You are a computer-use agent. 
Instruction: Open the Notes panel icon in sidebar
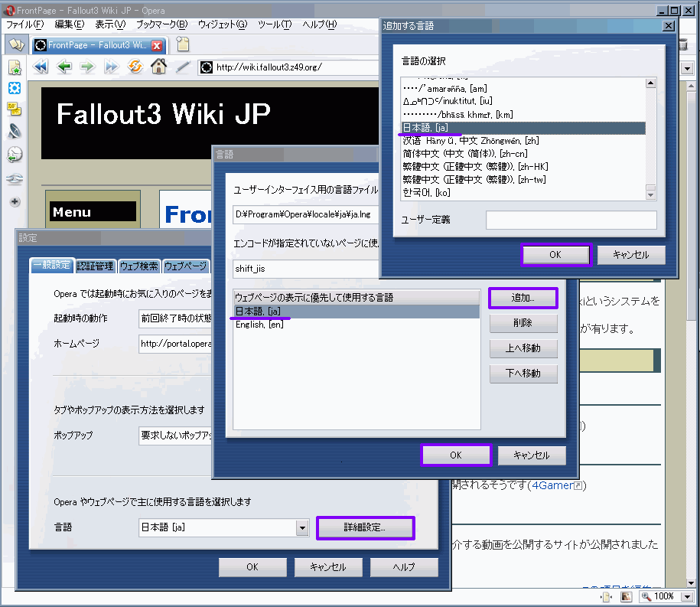15,109
